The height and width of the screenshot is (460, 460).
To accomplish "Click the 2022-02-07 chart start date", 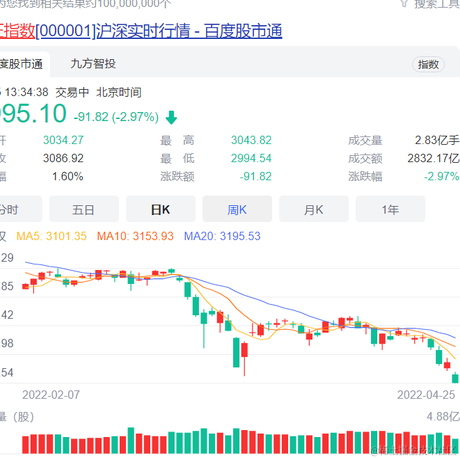I will coord(51,395).
